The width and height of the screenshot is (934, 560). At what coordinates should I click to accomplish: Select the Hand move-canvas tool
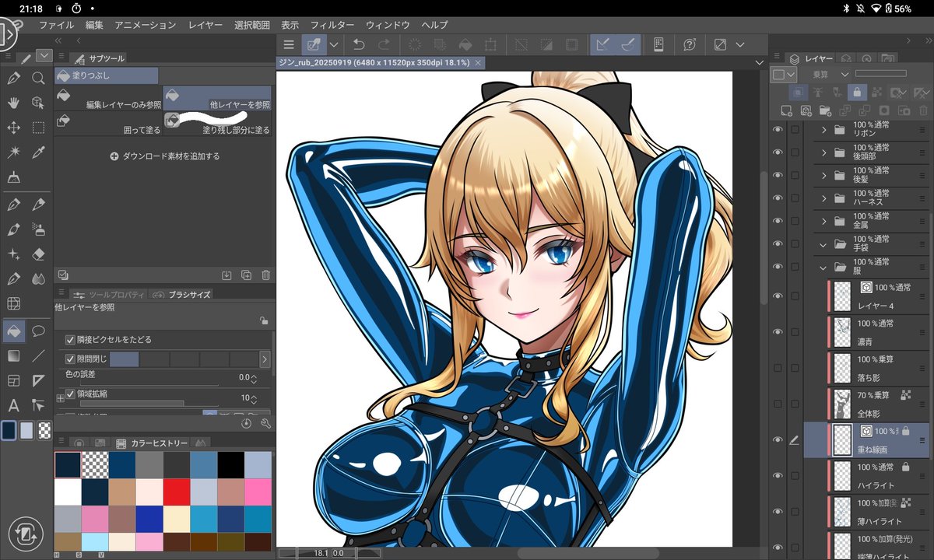click(13, 103)
